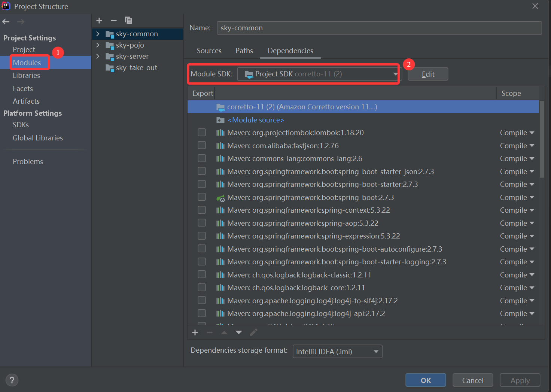551x392 pixels.
Task: Check Export for fastjson dependency
Action: [x=202, y=145]
